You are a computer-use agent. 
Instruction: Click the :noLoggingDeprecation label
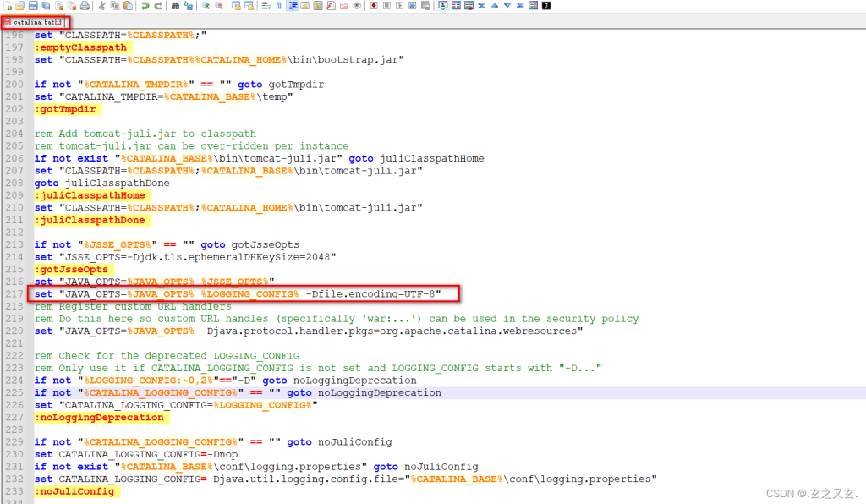(100, 418)
